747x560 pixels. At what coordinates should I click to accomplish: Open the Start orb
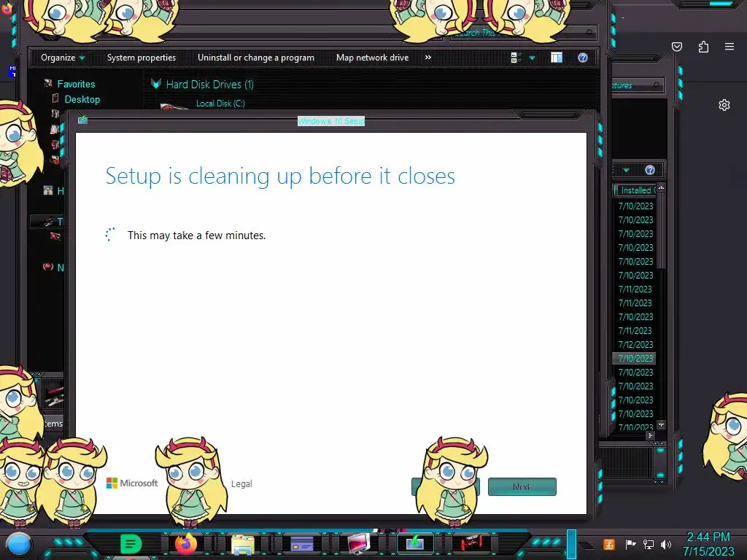click(x=19, y=545)
